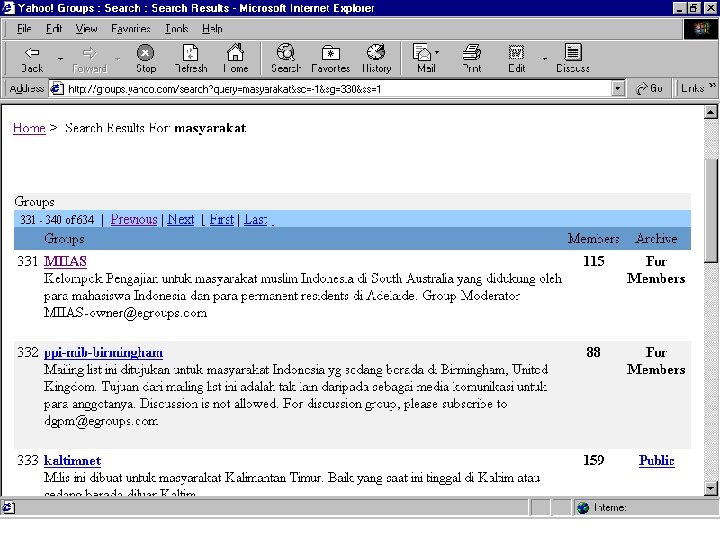
Task: Click the Back toolbar button
Action: pos(32,59)
